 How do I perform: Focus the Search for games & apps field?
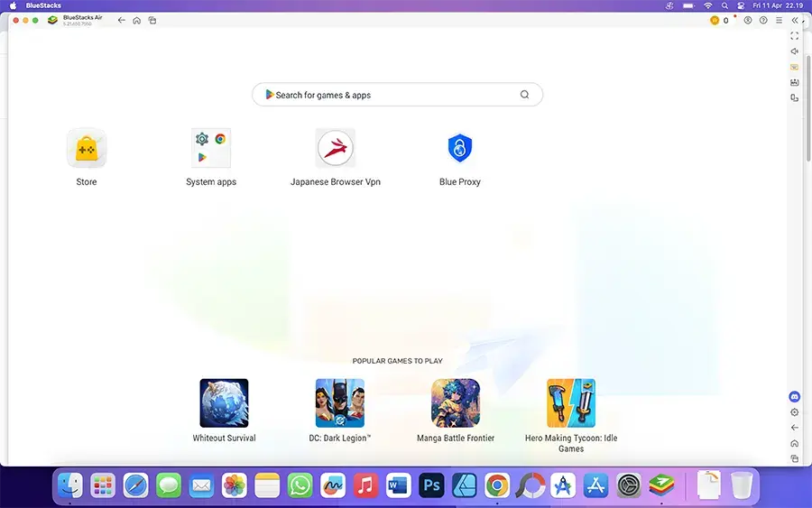[397, 95]
